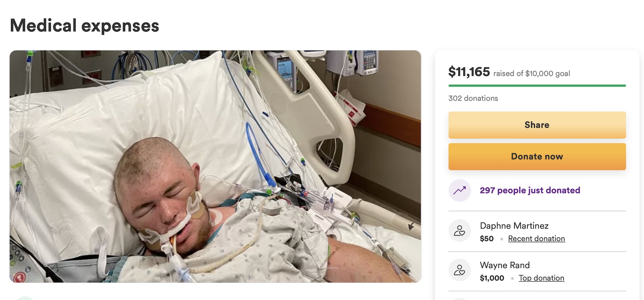Viewport: 644px width, 300px height.
Task: Click Daphne Martinez's donor avatar icon
Action: 460,231
